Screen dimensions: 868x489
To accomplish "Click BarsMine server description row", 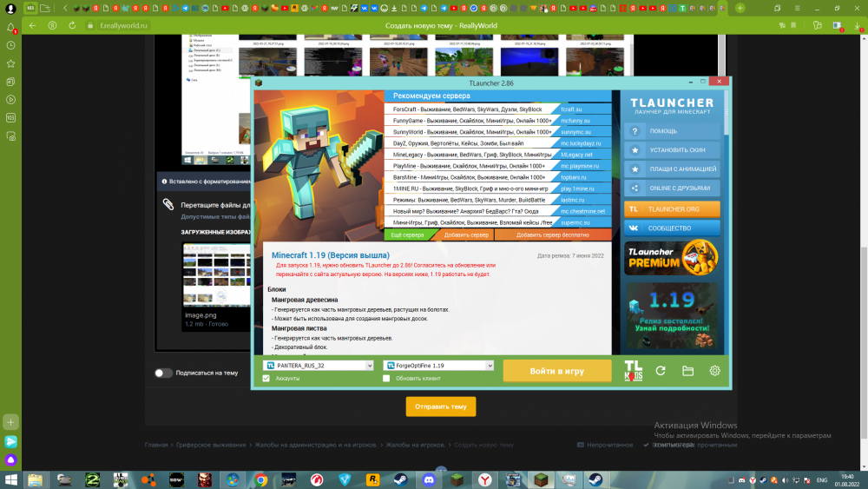I will point(470,177).
